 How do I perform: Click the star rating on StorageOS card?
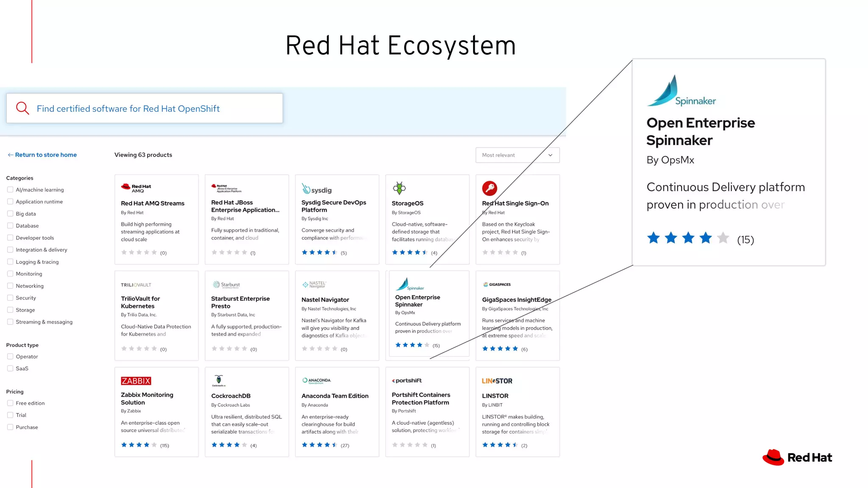410,252
